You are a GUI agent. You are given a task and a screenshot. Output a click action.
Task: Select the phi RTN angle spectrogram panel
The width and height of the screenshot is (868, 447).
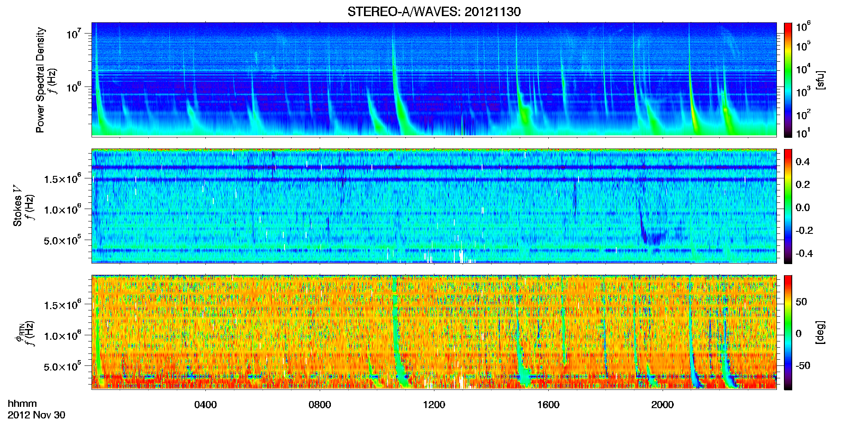(434, 332)
